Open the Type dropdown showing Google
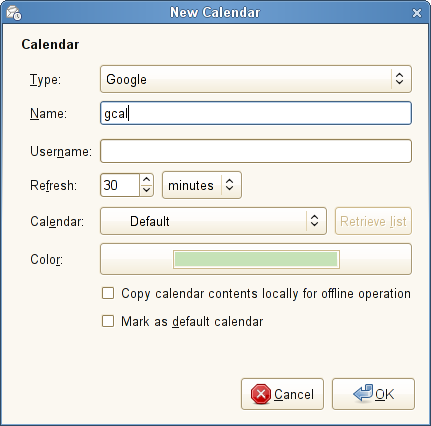Screen dimensions: 431x426 pyautogui.click(x=256, y=79)
